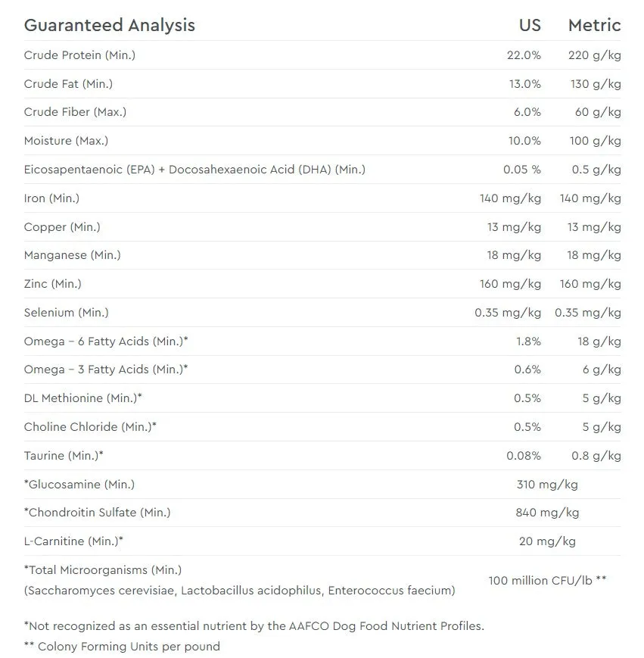Click the Glucosamine 310 mg/kg value
This screenshot has width=644, height=658.
[x=547, y=485]
